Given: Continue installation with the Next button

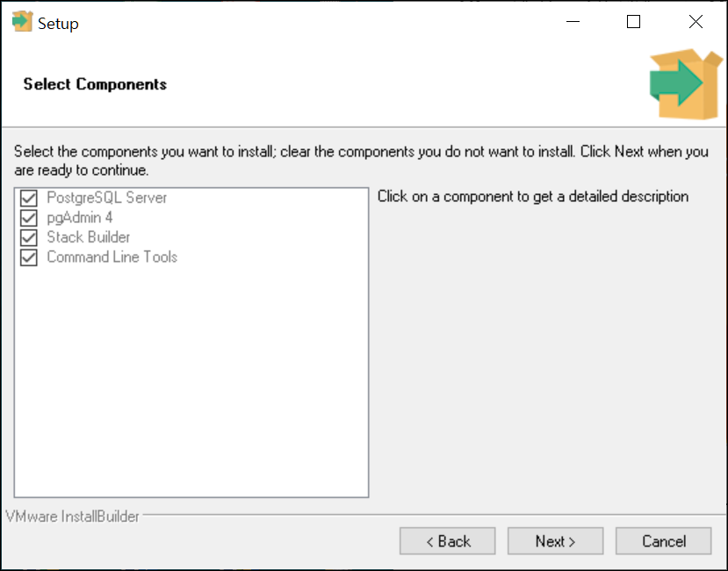Looking at the screenshot, I should (x=555, y=541).
